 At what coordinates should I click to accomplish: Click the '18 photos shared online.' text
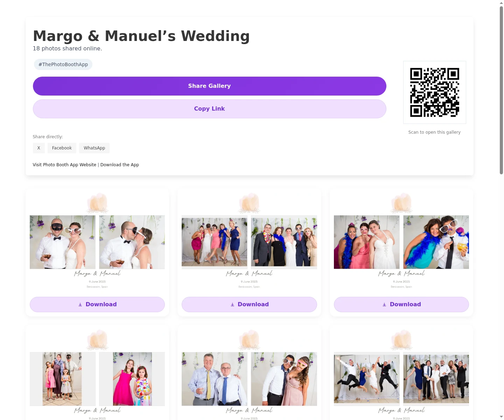point(68,49)
